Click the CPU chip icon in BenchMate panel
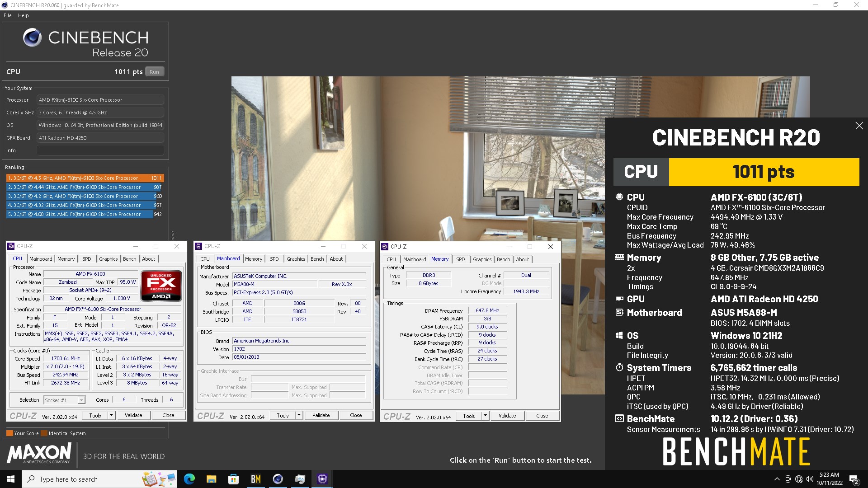868x488 pixels. click(619, 197)
